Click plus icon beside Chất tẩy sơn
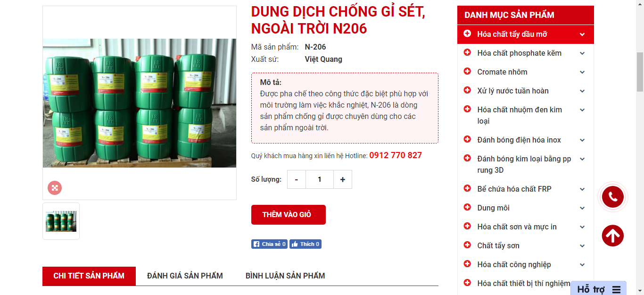Screen dimensions: 644x295 tap(467, 245)
